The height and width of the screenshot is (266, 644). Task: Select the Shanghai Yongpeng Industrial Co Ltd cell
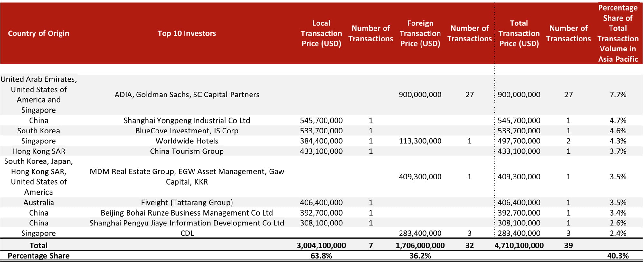click(x=187, y=121)
